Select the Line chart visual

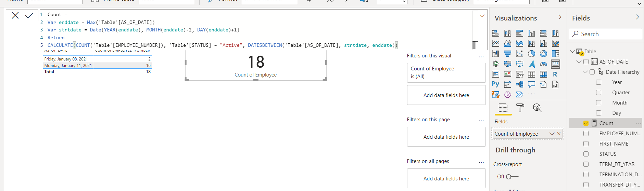pyautogui.click(x=495, y=43)
